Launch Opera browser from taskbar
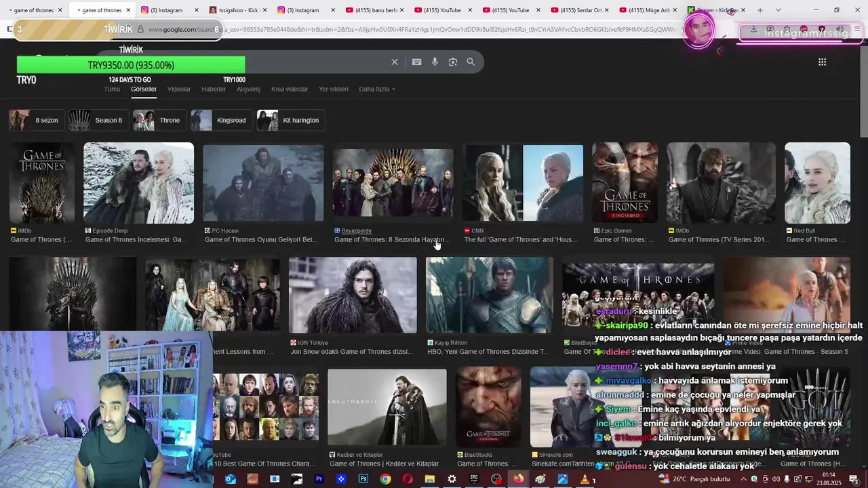 click(408, 479)
